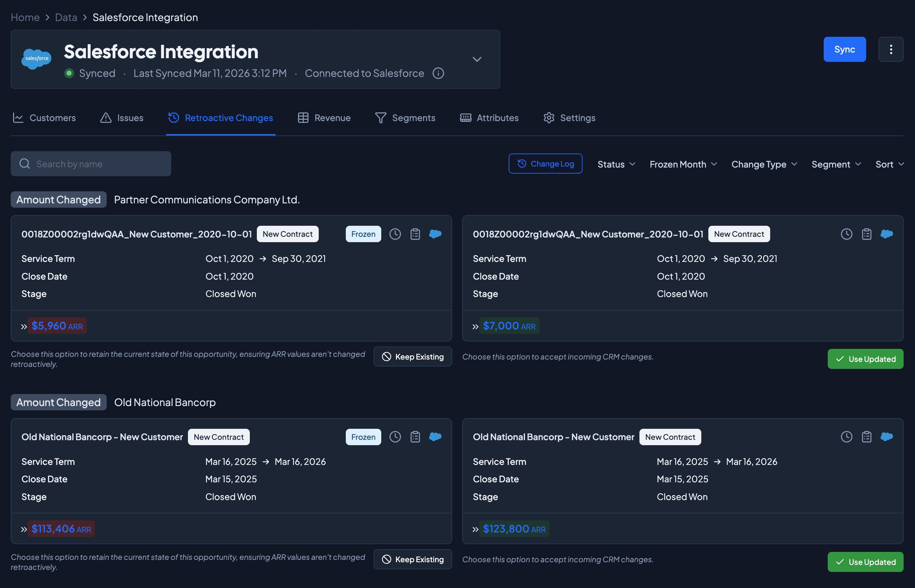Click Use Updated for Old National Bancorp
This screenshot has height=588, width=915.
click(865, 562)
